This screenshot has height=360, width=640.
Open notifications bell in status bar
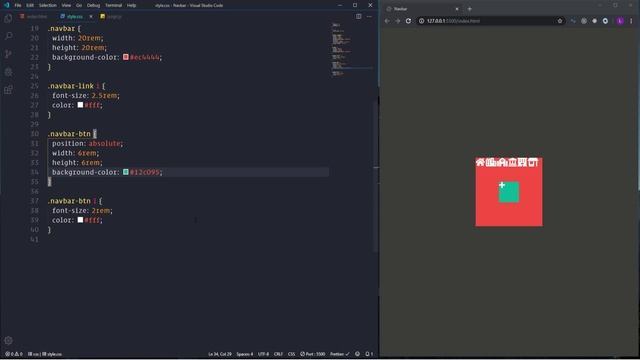tap(369, 354)
